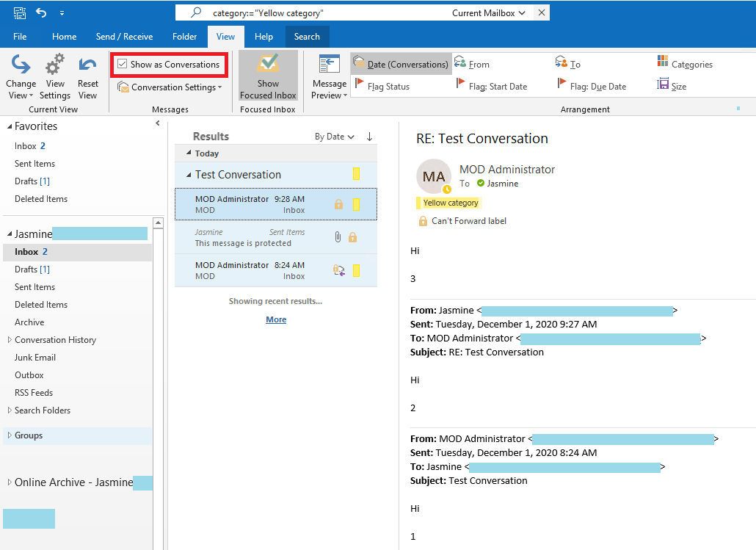Image resolution: width=756 pixels, height=550 pixels.
Task: Select Archive folder
Action: [x=29, y=322]
